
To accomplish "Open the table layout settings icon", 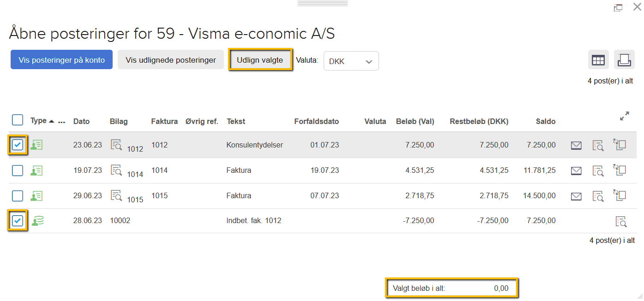I will (598, 59).
